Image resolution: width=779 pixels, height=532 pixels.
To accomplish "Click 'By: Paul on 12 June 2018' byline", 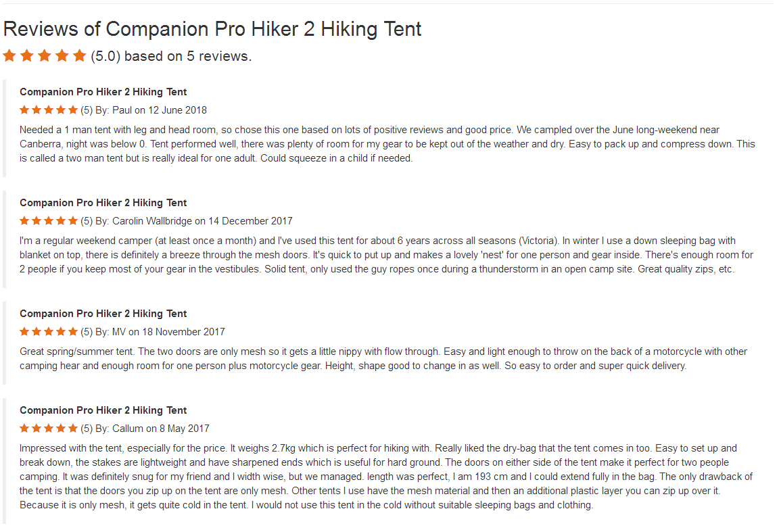I will click(151, 110).
